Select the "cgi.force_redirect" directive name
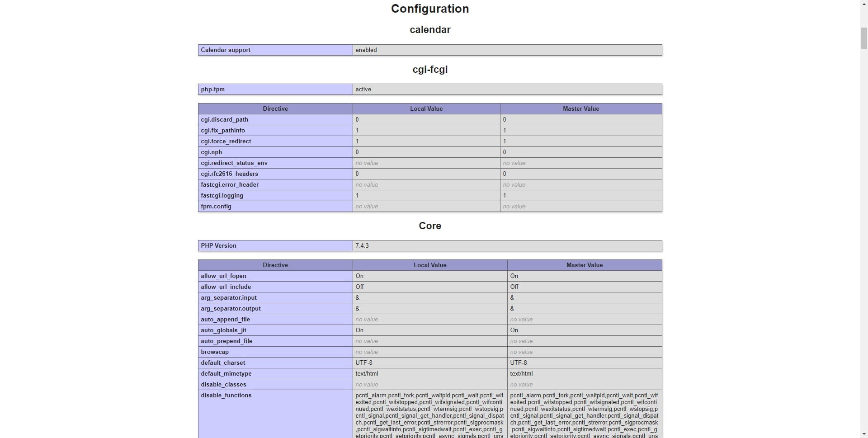Viewport: 868px width, 438px height. (x=226, y=141)
